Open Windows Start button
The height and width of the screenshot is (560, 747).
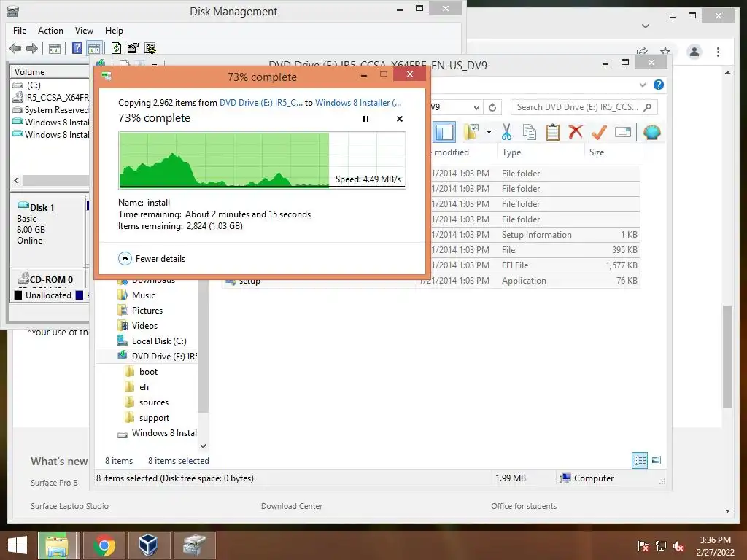click(18, 545)
